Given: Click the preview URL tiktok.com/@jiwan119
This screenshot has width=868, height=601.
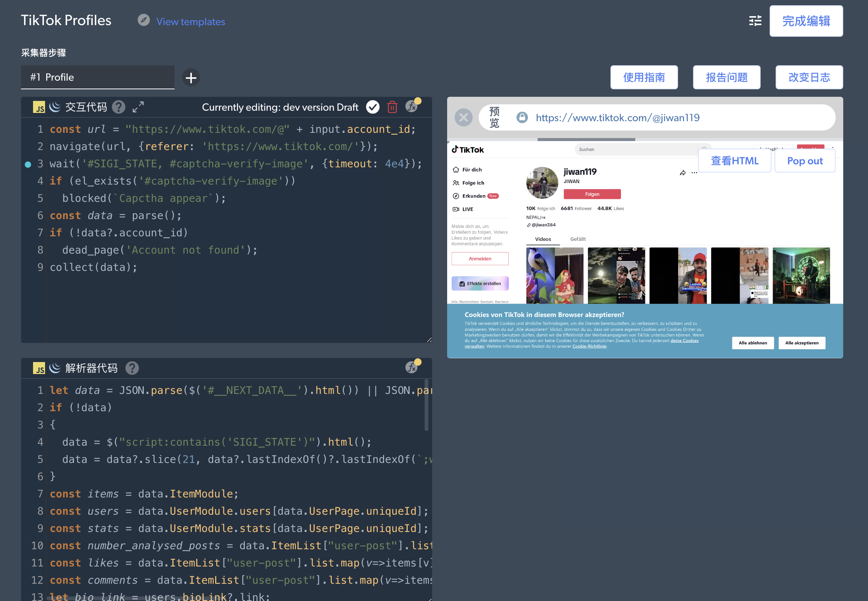Looking at the screenshot, I should 617,117.
